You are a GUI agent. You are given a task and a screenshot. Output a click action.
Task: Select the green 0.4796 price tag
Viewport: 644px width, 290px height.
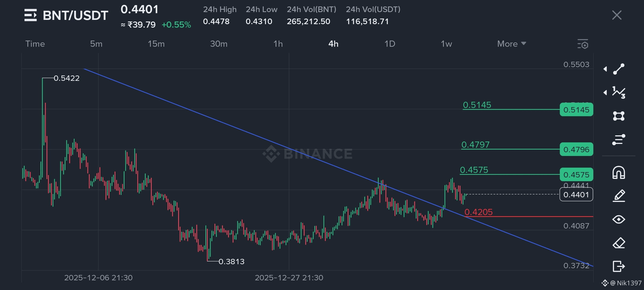576,149
